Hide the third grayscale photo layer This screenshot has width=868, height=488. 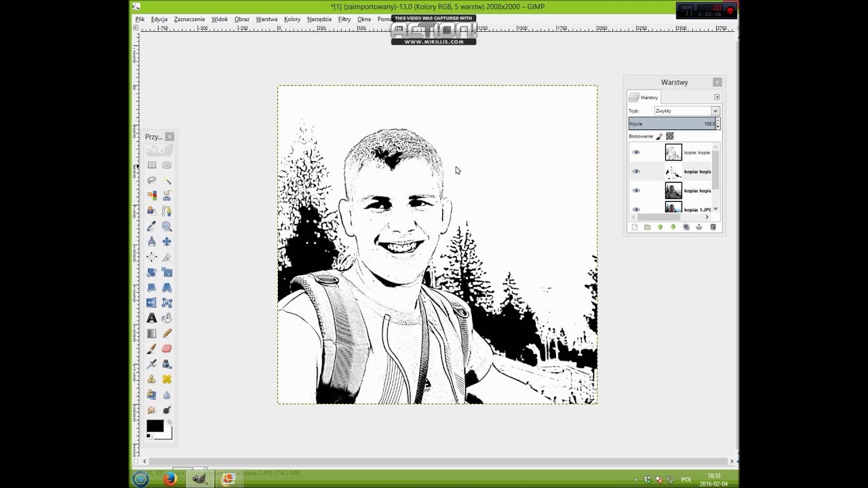(x=636, y=190)
